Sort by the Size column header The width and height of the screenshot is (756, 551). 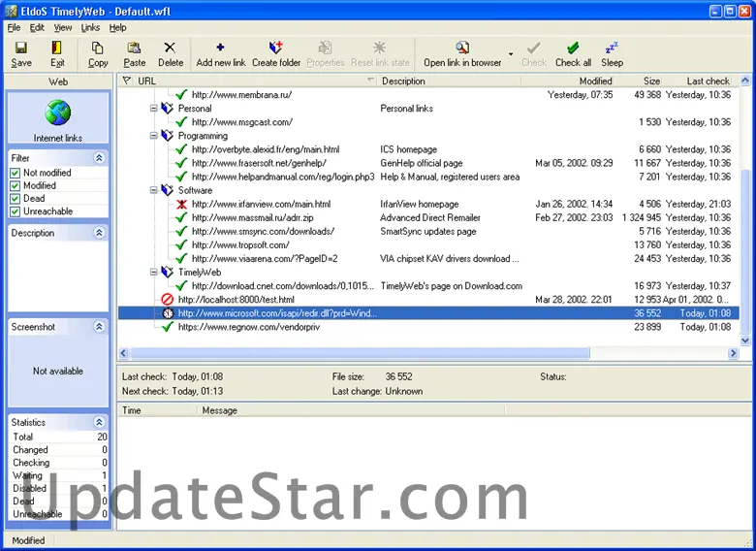pos(639,81)
